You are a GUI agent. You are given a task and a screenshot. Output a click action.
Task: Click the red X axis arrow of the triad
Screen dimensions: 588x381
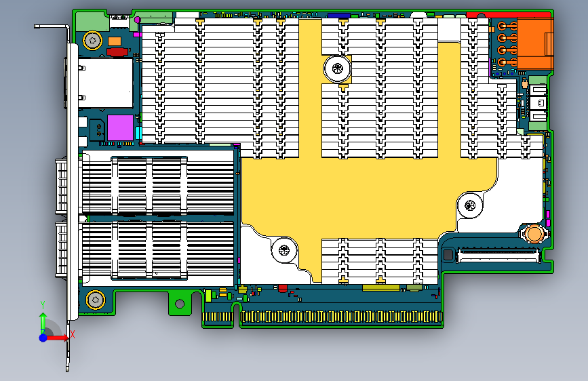pyautogui.click(x=58, y=338)
